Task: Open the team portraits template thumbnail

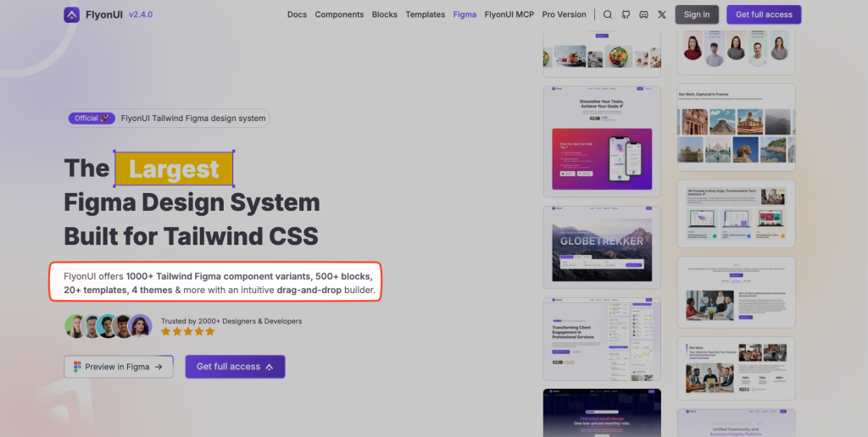Action: [737, 53]
